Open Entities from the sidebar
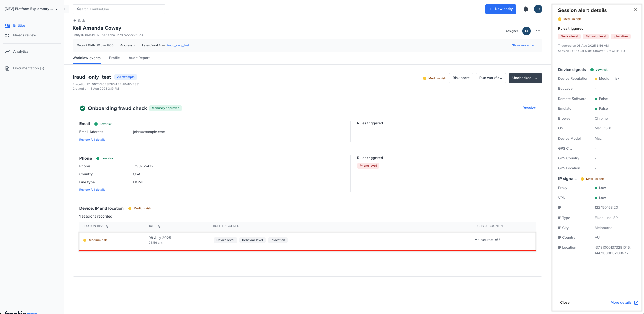The width and height of the screenshot is (644, 314). coord(19,26)
